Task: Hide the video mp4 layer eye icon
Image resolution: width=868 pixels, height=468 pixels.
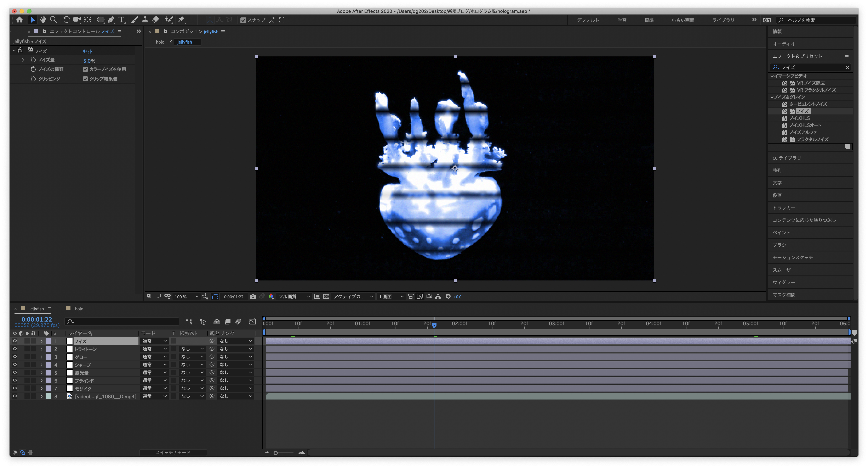Action: coord(15,396)
